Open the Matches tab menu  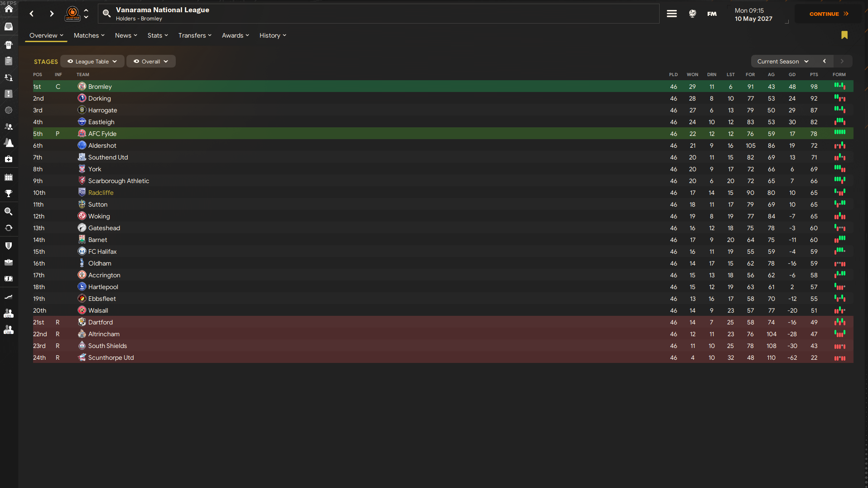click(89, 35)
